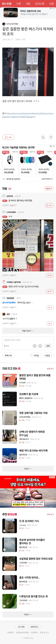Close the 무더운 여름에도 banner ad

click(x=54, y=477)
